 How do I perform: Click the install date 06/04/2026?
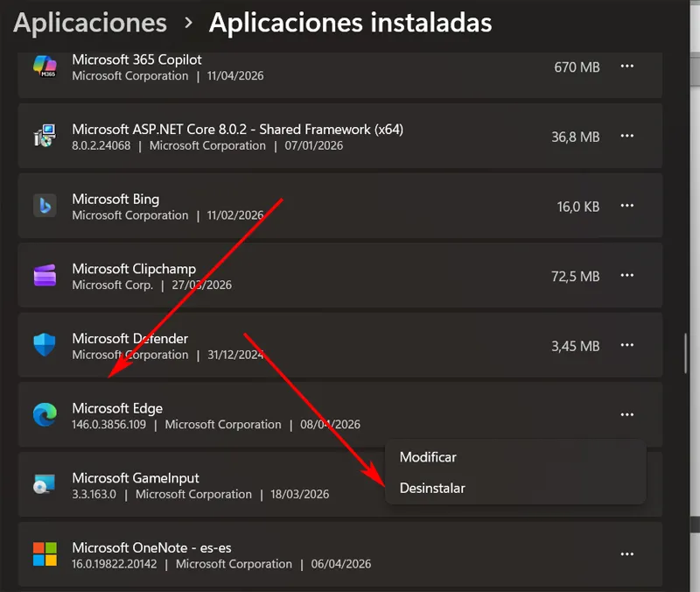[x=341, y=563]
